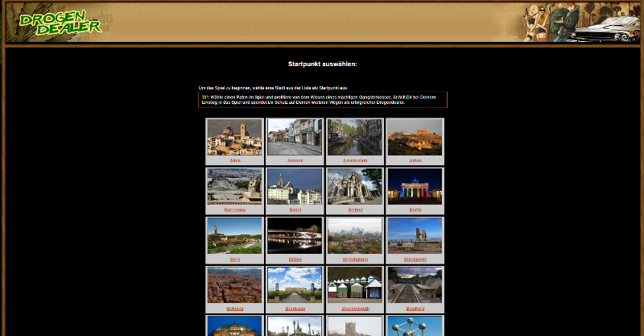Select the Birmingham skyline photo
The width and height of the screenshot is (644, 336).
tap(355, 236)
